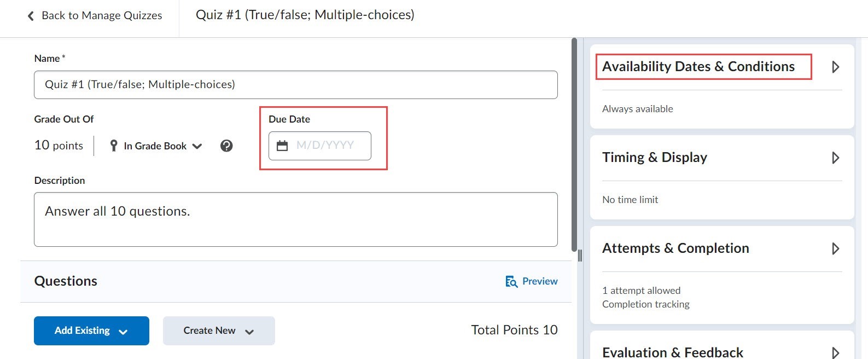Click the location pin icon before In Grade Book
Screen dimensions: 868x359
(x=113, y=146)
